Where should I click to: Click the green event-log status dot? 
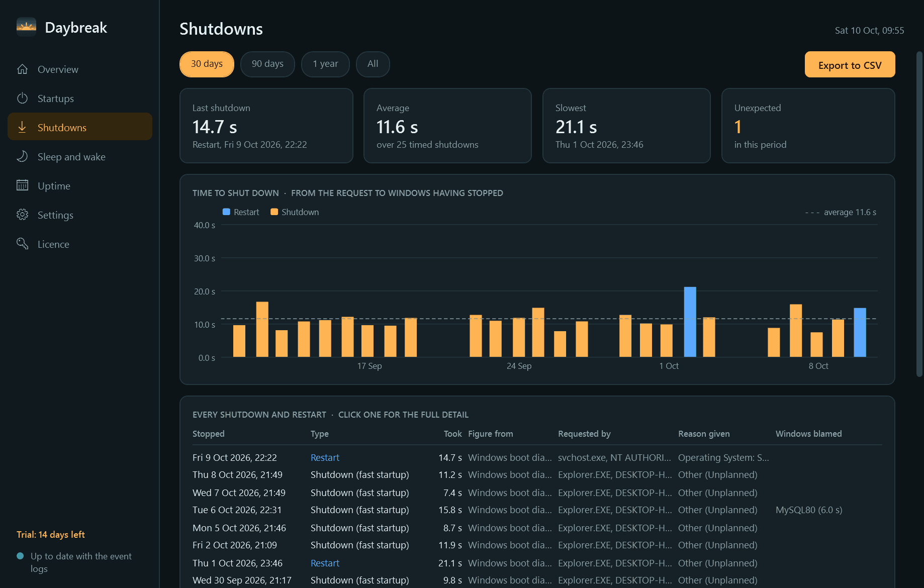(x=20, y=556)
